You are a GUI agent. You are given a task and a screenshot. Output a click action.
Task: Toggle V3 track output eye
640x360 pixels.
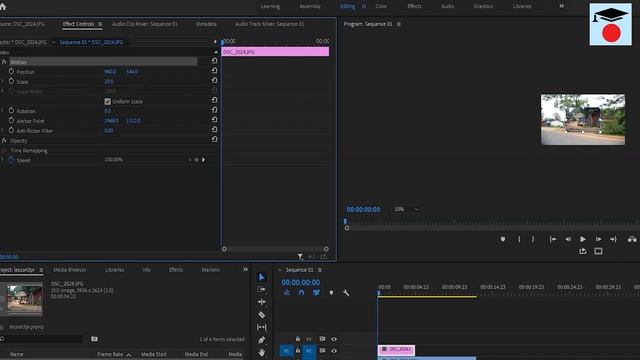[334, 339]
